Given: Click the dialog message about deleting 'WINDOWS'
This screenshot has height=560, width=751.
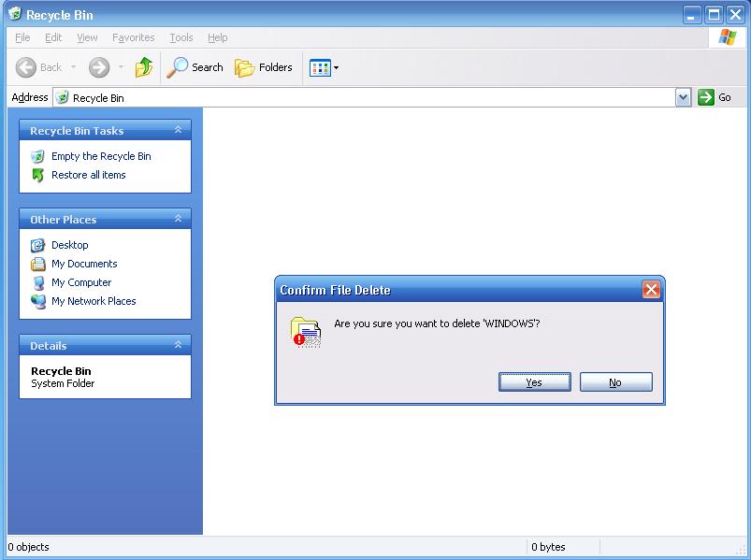Looking at the screenshot, I should pyautogui.click(x=437, y=323).
